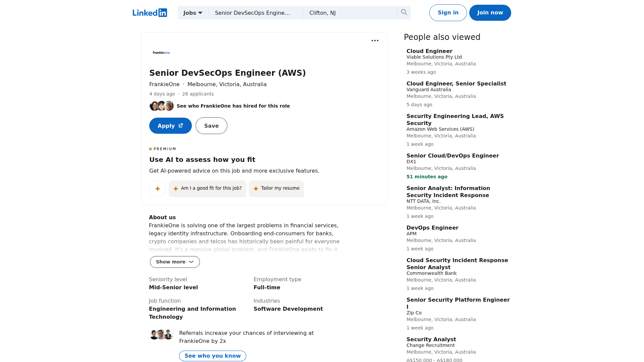
Task: Click the Sign in button
Action: [448, 13]
